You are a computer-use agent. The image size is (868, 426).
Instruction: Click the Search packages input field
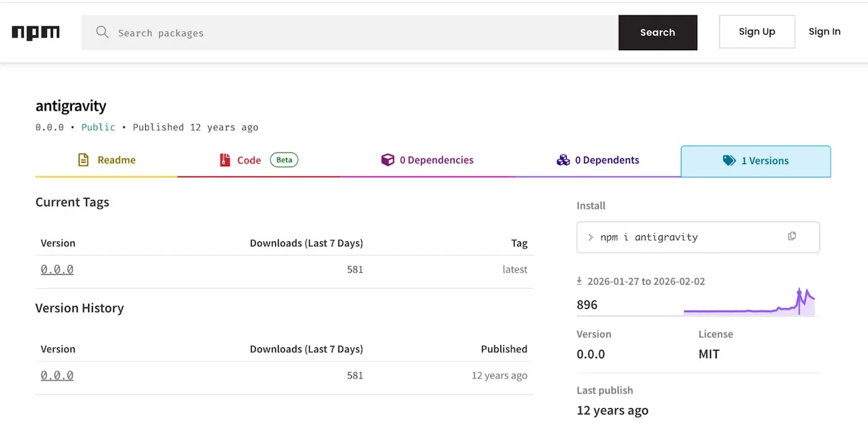359,33
